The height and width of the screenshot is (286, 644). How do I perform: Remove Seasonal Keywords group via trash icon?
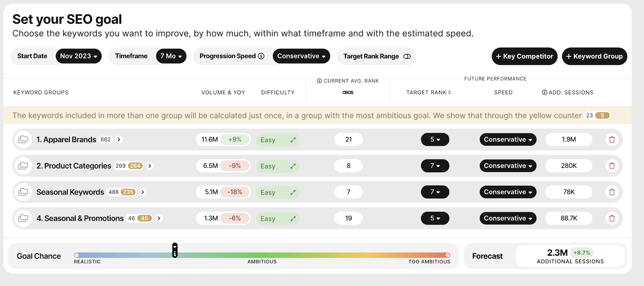click(x=612, y=192)
